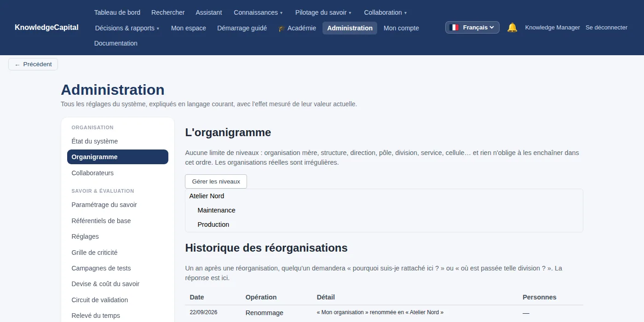Click the Renommage operation cell
The height and width of the screenshot is (322, 644).
(264, 313)
